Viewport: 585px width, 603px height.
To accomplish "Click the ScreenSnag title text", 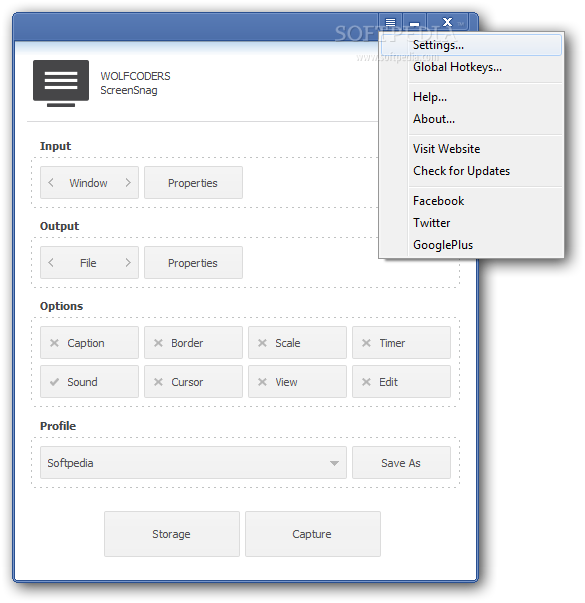I will (x=129, y=90).
